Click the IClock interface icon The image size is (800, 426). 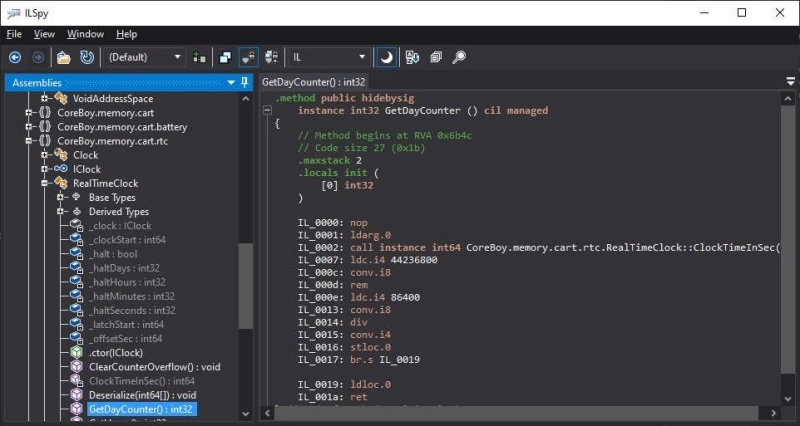click(61, 169)
